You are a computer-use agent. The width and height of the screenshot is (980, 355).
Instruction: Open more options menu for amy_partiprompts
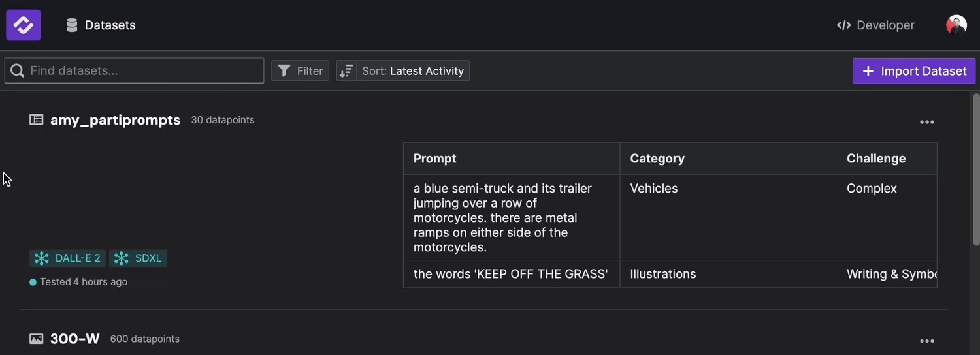coord(926,122)
